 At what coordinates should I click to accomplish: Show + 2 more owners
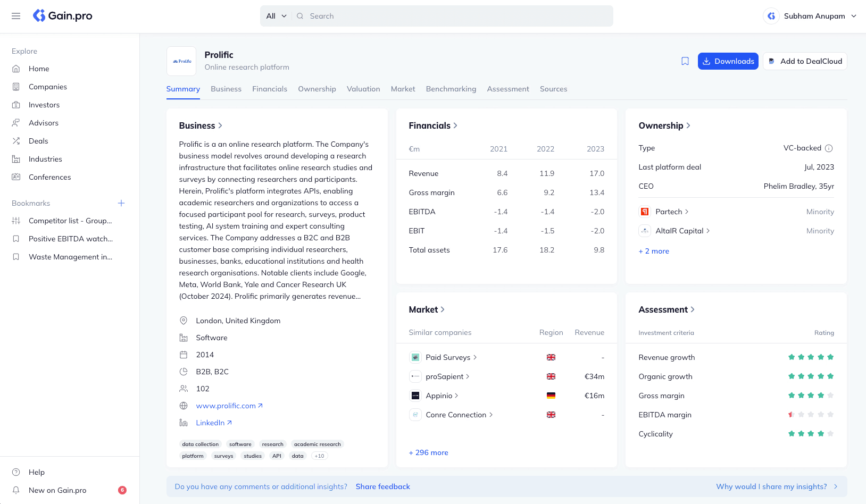[654, 251]
